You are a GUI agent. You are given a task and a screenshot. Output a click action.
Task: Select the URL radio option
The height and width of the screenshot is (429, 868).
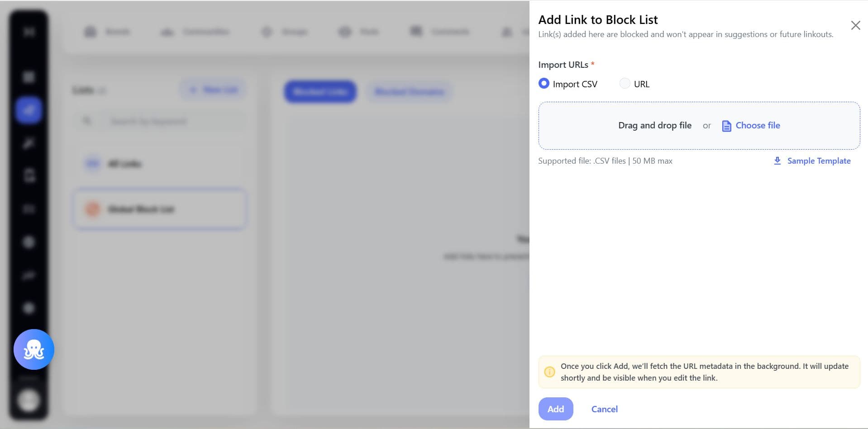[625, 84]
